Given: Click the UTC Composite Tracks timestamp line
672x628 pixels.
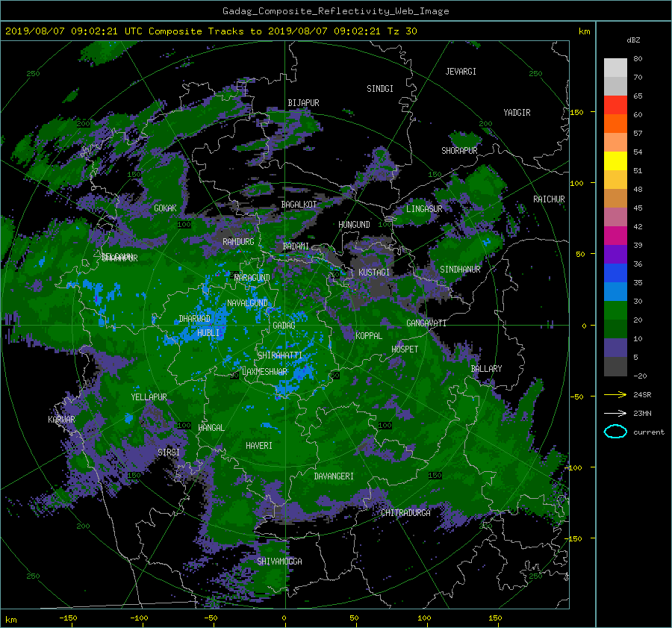Looking at the screenshot, I should (211, 31).
